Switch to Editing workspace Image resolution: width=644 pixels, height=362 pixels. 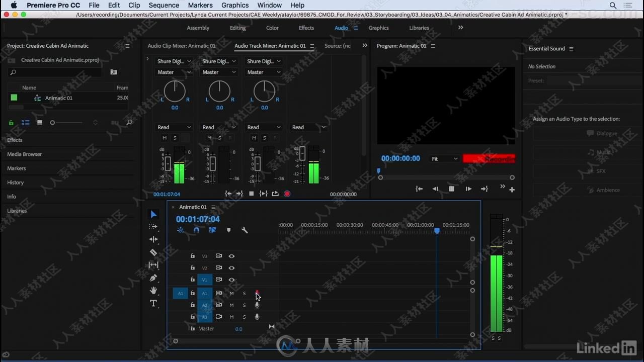point(237,28)
